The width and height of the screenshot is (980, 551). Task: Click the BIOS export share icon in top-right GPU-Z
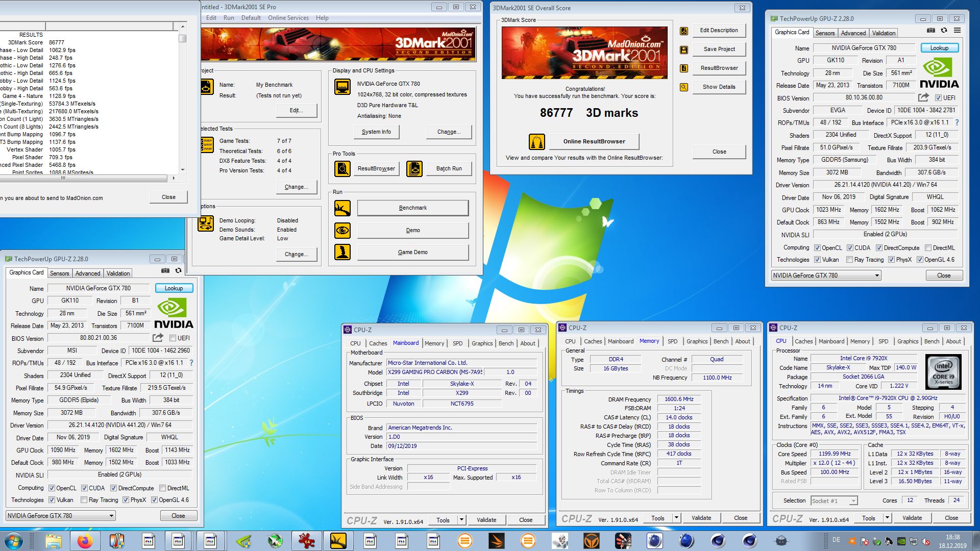[x=923, y=97]
